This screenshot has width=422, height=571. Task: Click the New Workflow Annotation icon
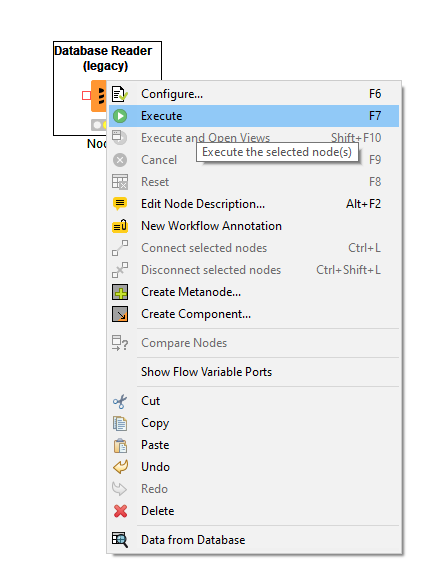(120, 226)
